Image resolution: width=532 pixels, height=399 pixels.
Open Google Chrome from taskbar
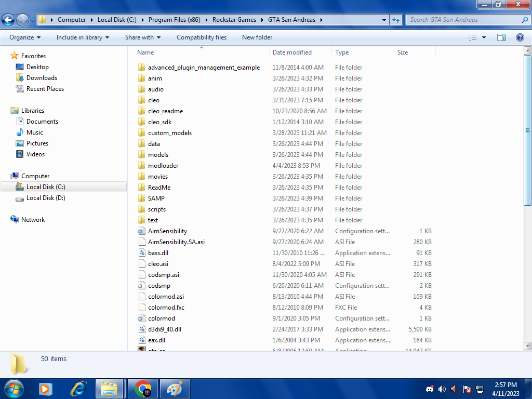pos(143,389)
